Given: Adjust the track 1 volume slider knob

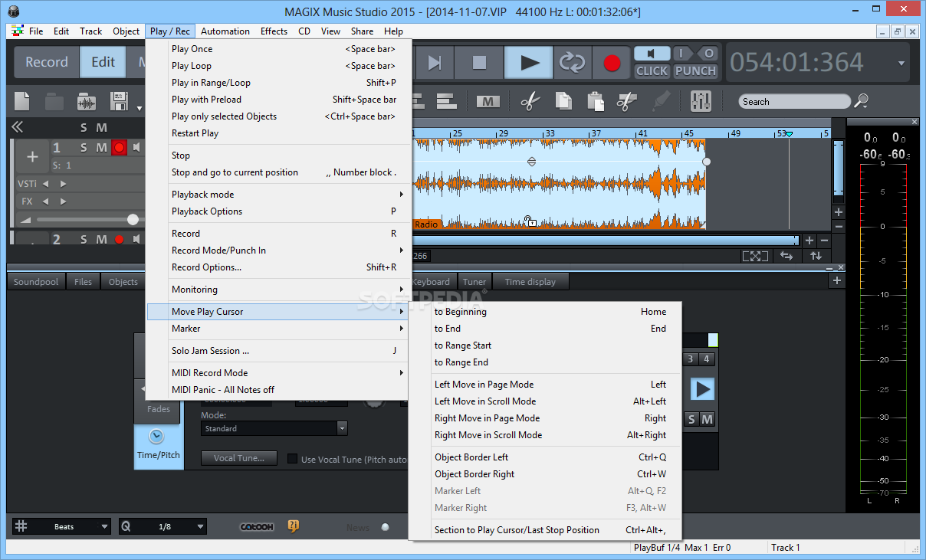Looking at the screenshot, I should pyautogui.click(x=133, y=220).
